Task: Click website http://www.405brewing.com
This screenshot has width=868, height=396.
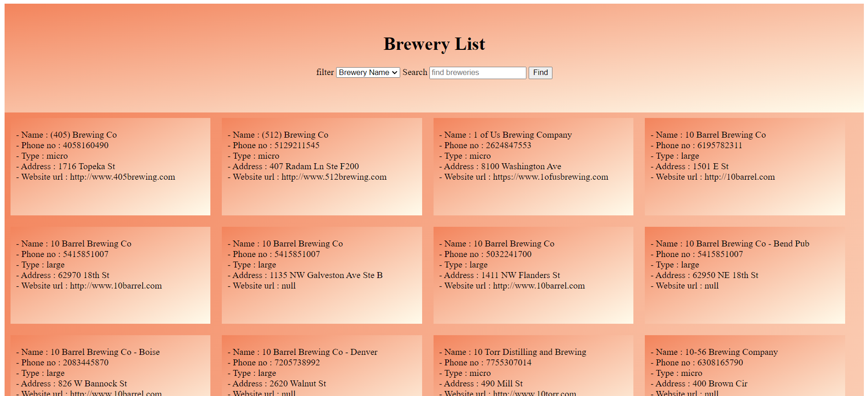Action: (122, 177)
